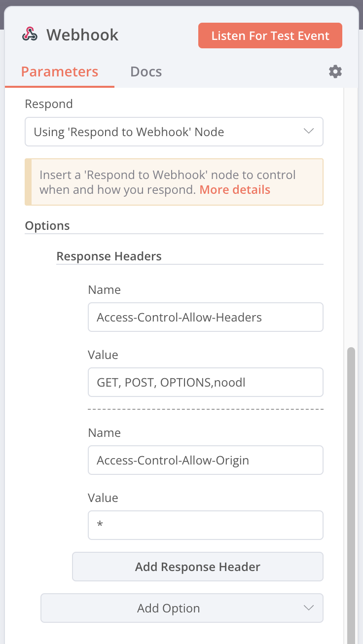Open node settings via gear icon
Image resolution: width=363 pixels, height=644 pixels.
click(335, 72)
